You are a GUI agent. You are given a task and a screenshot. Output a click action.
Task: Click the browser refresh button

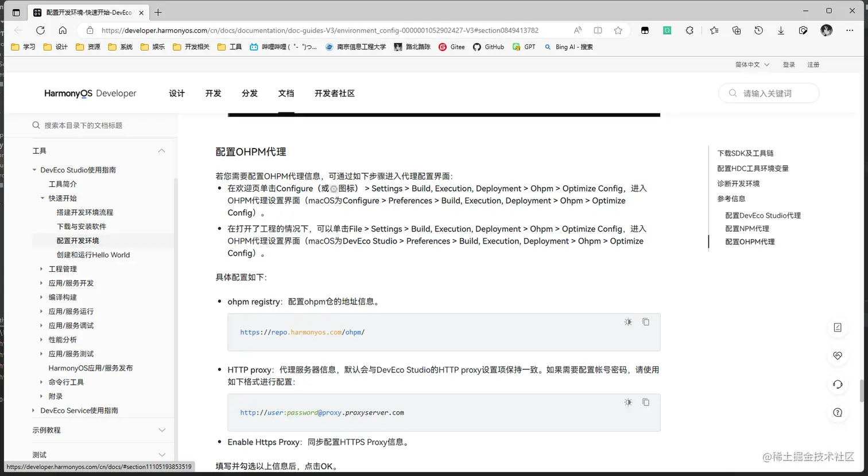[x=40, y=30]
